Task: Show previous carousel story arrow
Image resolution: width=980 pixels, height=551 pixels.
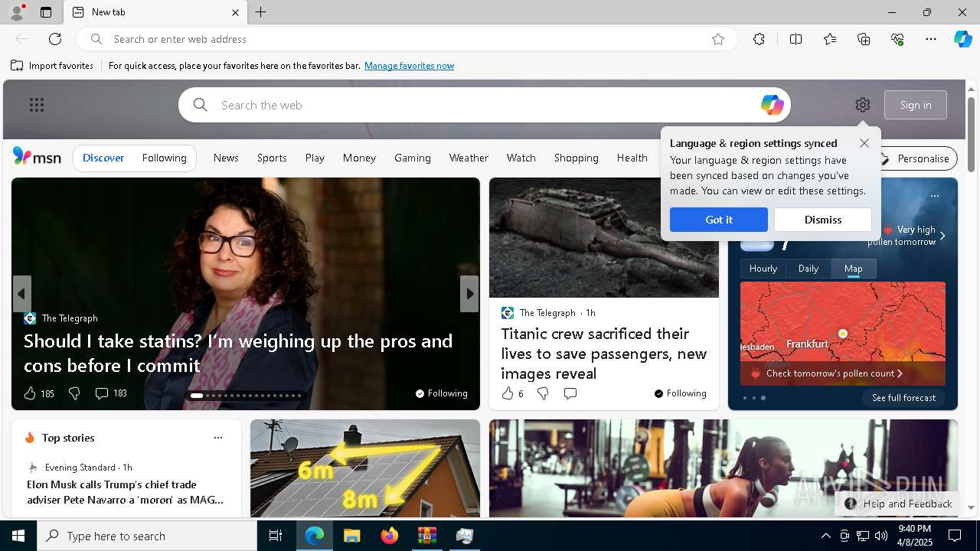Action: click(21, 294)
